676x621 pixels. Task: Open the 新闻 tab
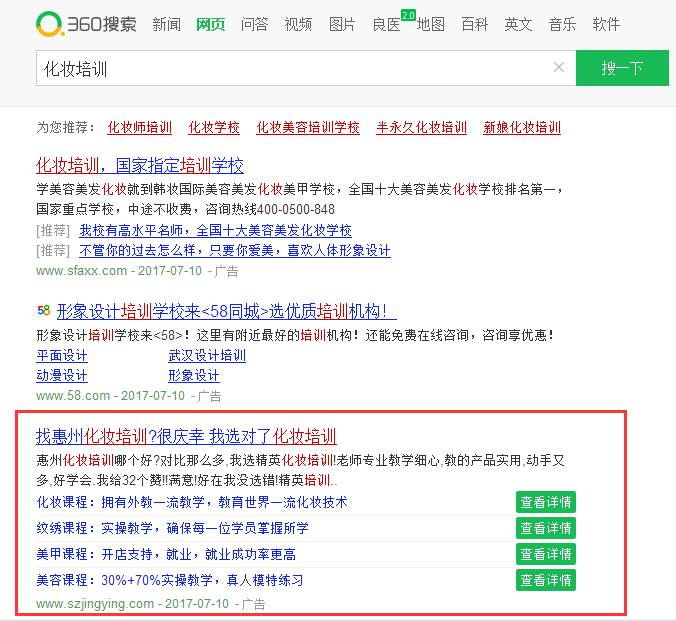tap(167, 24)
